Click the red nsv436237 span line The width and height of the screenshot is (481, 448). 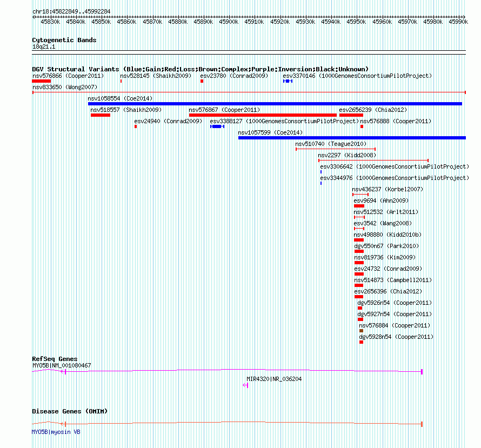pos(360,195)
